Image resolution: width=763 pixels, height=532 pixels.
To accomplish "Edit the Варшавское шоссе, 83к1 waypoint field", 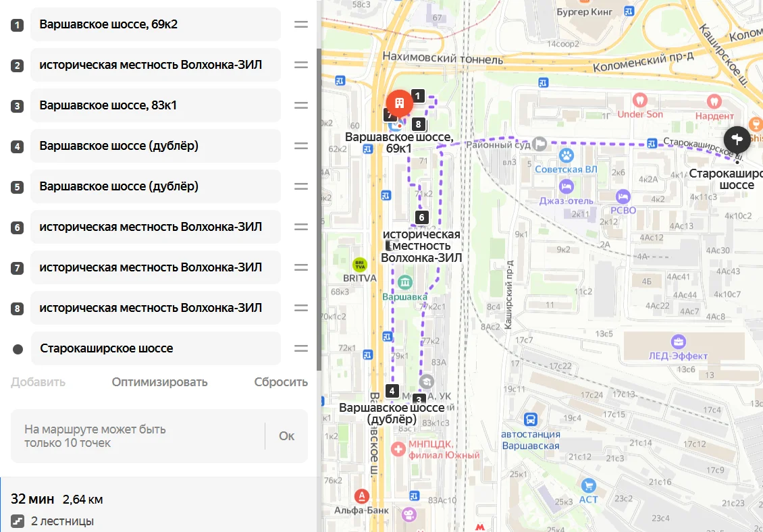I will click(x=156, y=105).
